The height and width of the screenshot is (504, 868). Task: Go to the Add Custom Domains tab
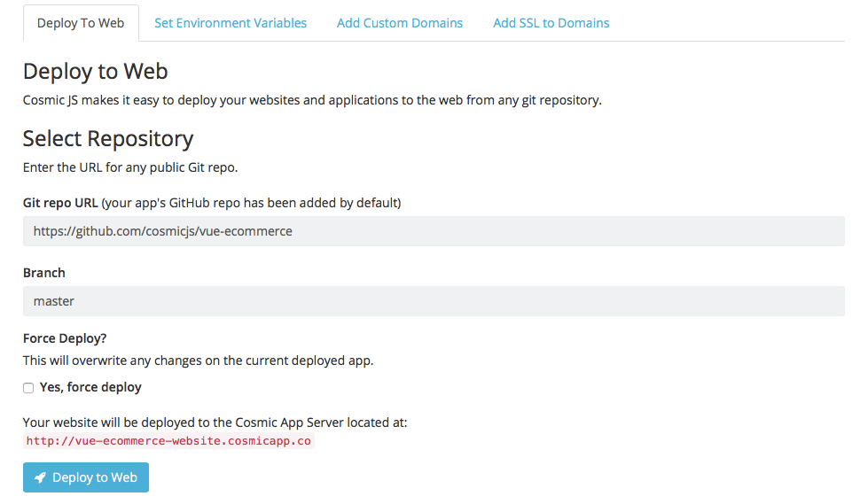point(400,23)
